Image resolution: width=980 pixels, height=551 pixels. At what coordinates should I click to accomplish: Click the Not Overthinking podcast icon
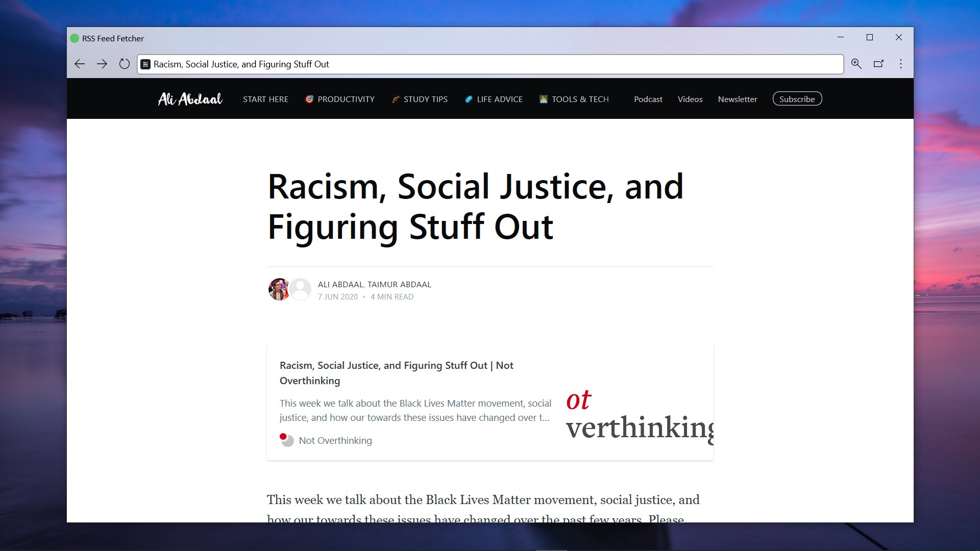[x=287, y=440]
